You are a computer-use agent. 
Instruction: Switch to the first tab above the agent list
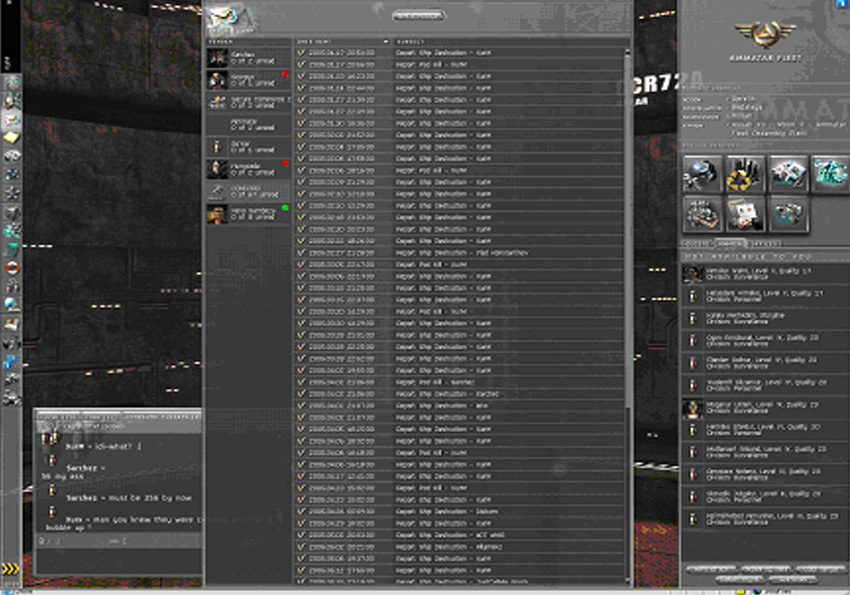(698, 244)
